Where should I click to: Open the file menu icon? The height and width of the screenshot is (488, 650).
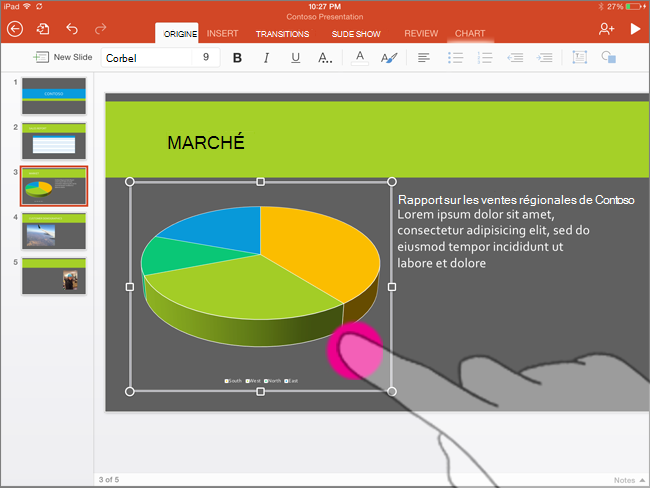43,29
